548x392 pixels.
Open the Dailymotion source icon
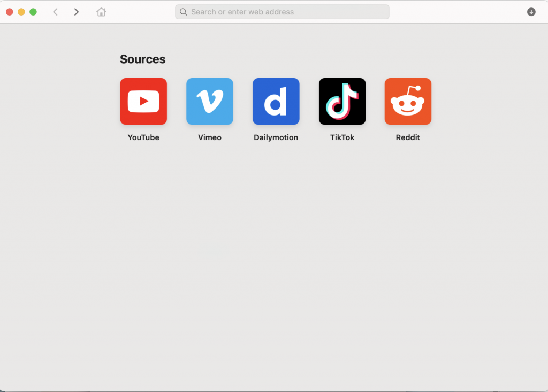click(x=276, y=101)
